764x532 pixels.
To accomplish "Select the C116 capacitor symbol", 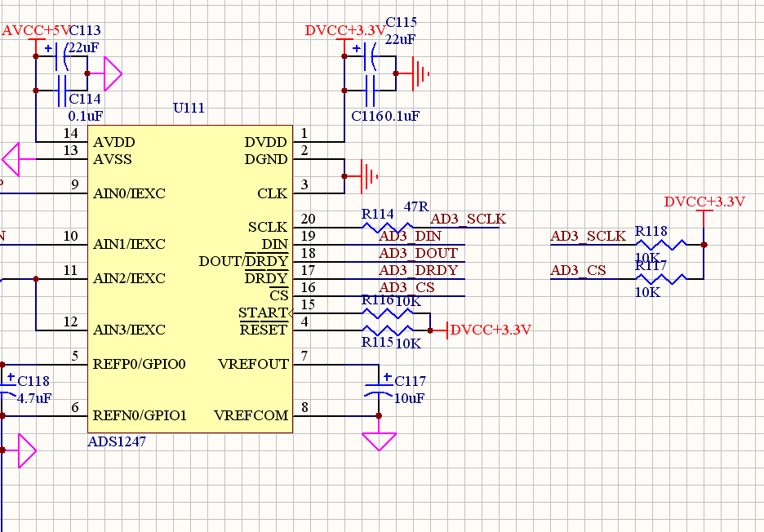I will pos(371,91).
